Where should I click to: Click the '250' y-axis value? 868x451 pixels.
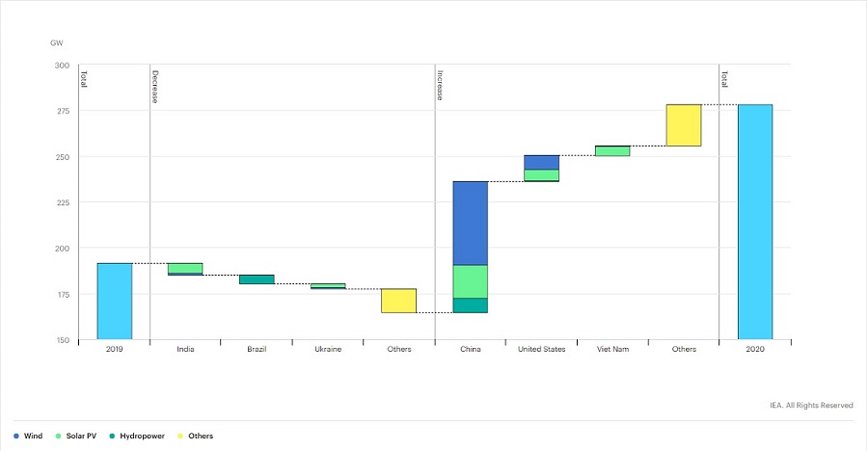point(62,157)
